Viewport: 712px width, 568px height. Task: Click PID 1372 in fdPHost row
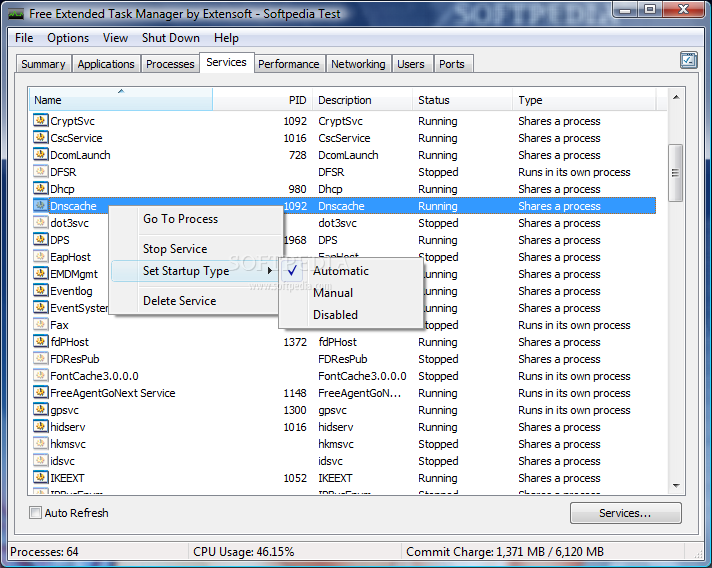pos(295,342)
